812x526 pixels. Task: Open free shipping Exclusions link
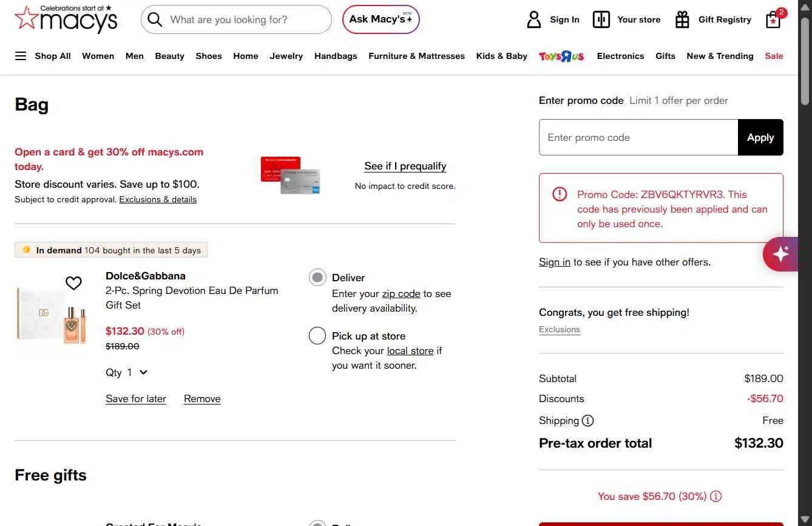(560, 329)
